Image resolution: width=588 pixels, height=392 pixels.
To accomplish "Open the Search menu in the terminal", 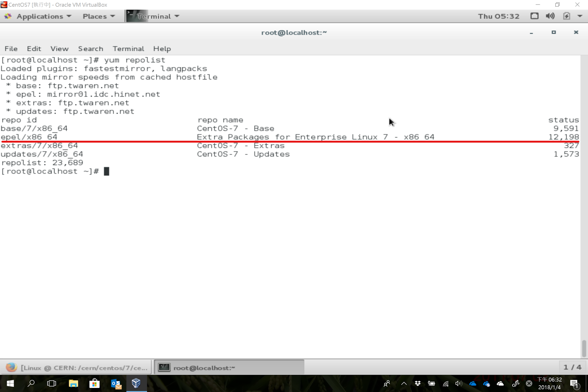I will (x=90, y=49).
